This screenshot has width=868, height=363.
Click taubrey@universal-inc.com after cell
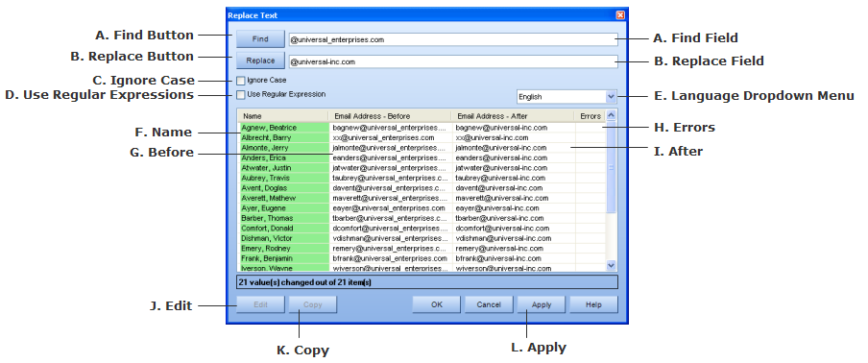click(x=513, y=179)
